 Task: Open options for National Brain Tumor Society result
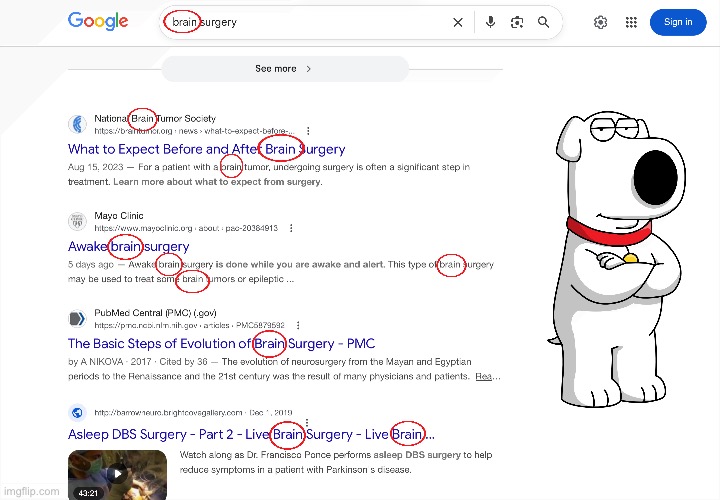[308, 131]
